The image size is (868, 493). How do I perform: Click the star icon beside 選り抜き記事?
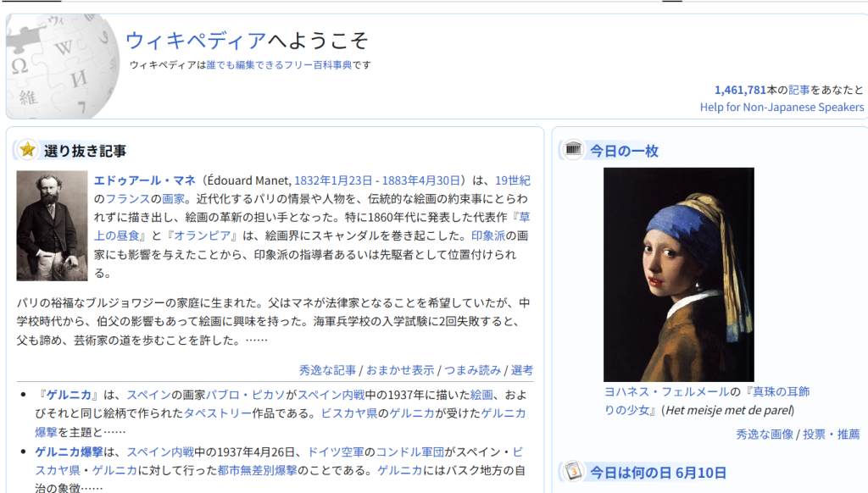coord(27,150)
